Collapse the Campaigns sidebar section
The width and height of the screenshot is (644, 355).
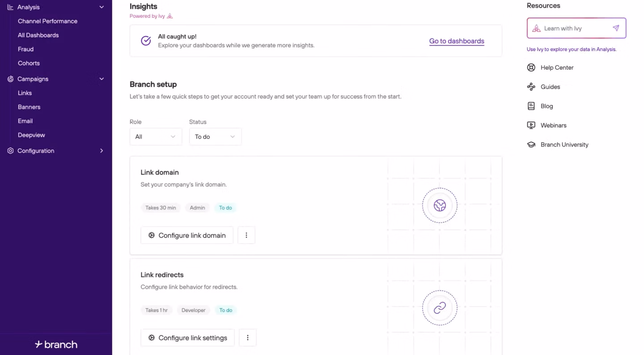coord(101,79)
